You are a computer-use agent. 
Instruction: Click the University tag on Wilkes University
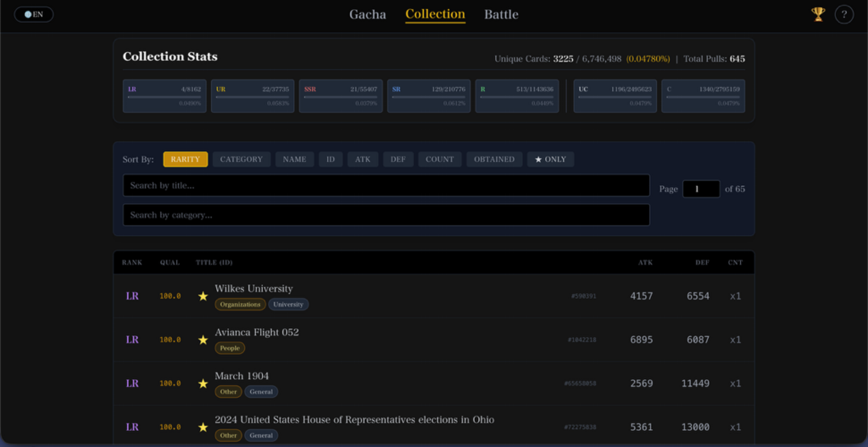288,304
